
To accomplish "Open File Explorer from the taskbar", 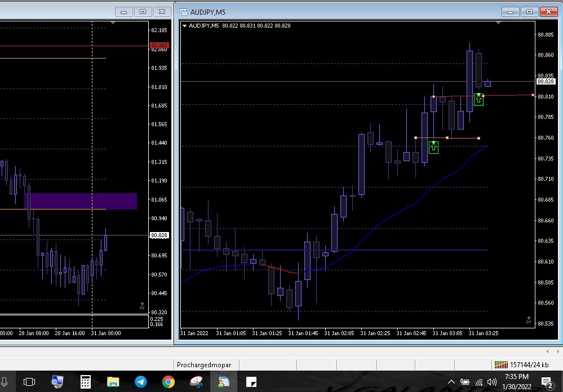I will pyautogui.click(x=113, y=382).
